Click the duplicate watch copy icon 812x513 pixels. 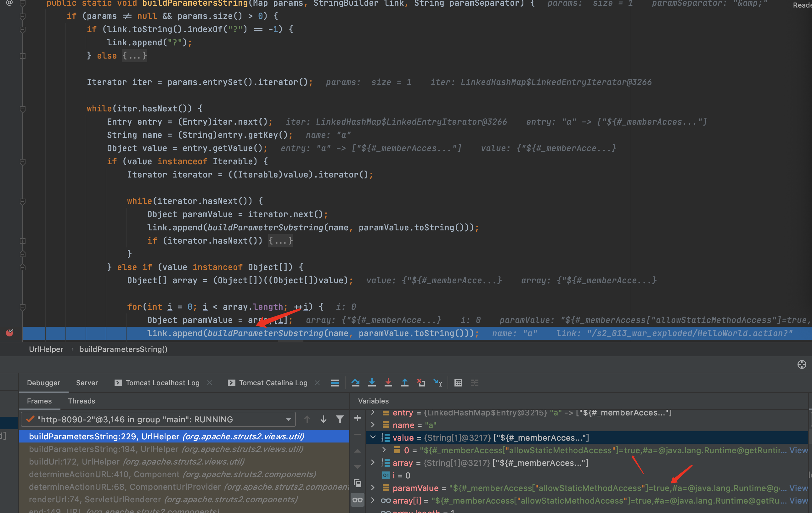pyautogui.click(x=358, y=483)
